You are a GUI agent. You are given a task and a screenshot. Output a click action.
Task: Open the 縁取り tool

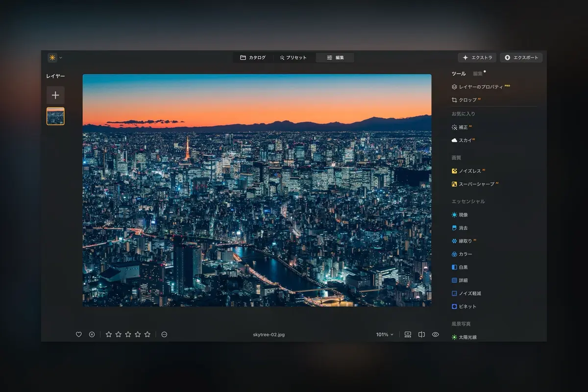[464, 241]
